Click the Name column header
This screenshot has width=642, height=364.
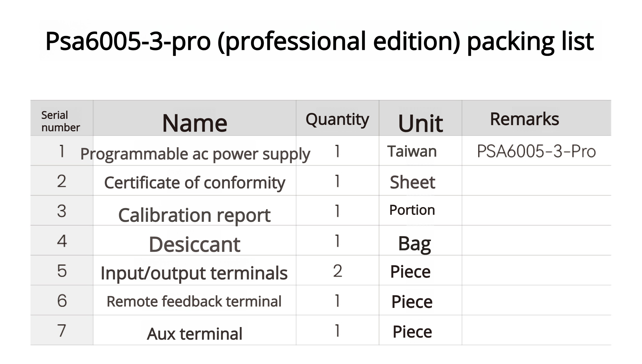pos(195,123)
